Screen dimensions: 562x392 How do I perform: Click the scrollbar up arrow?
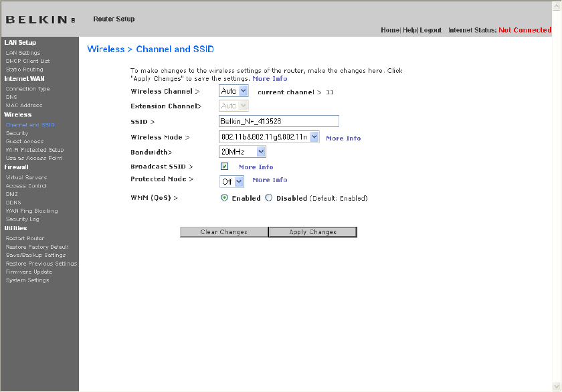[557, 6]
